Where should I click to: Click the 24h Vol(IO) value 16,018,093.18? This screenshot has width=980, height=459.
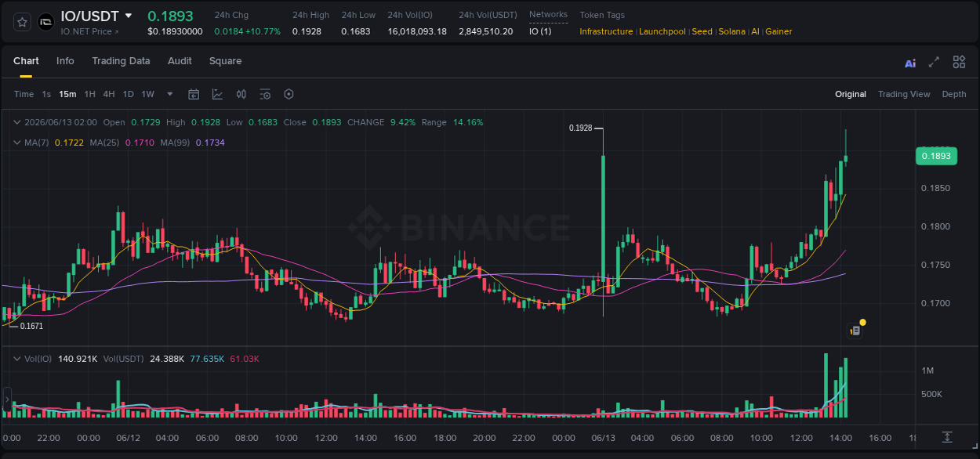click(x=417, y=31)
